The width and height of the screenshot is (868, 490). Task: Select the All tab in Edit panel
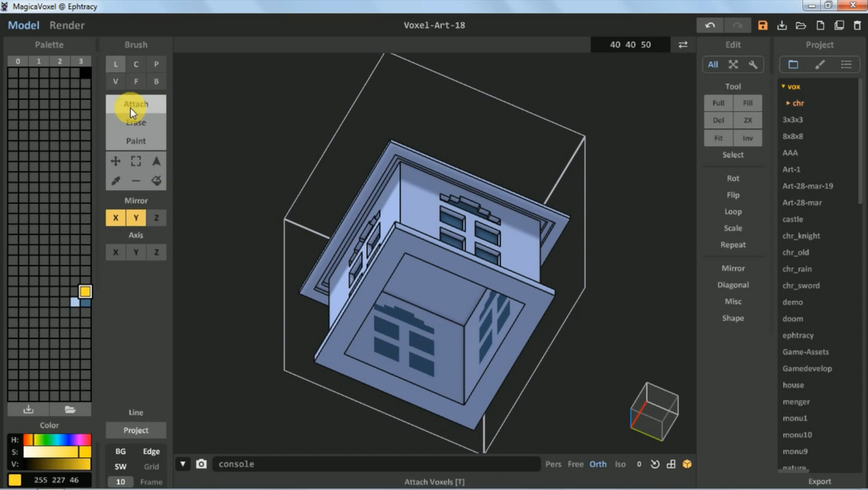pos(713,64)
